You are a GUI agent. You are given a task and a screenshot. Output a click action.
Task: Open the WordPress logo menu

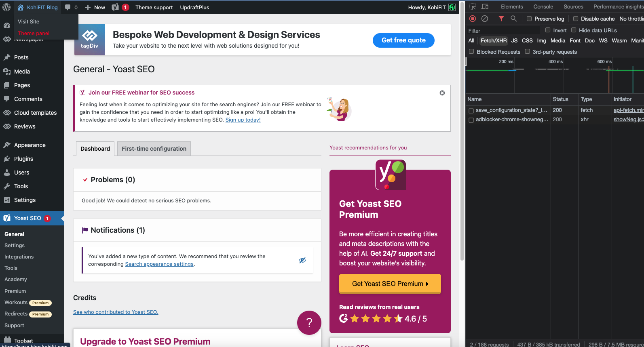click(6, 7)
